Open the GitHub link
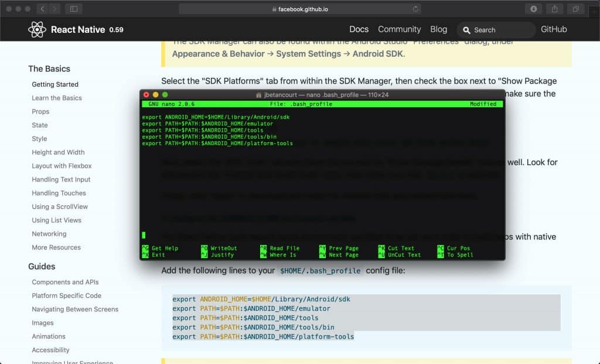600x364 pixels. point(554,29)
